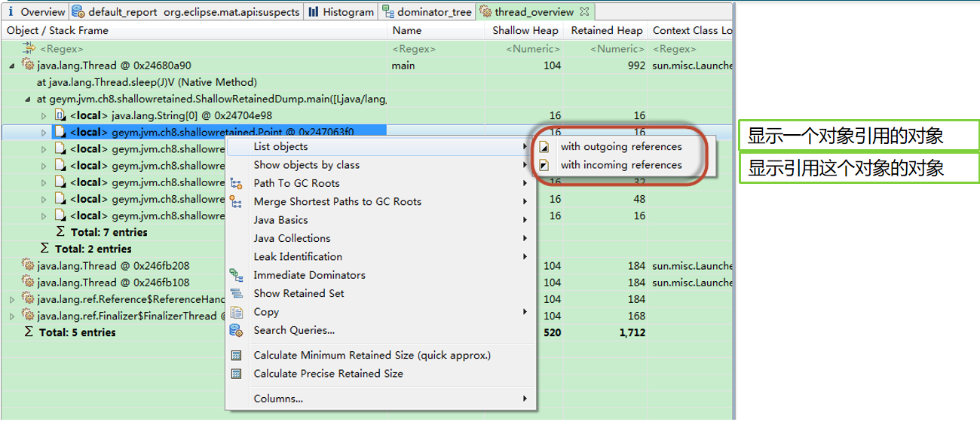The width and height of the screenshot is (980, 422).
Task: Click the Calculate Precise Retained Size icon
Action: [237, 374]
